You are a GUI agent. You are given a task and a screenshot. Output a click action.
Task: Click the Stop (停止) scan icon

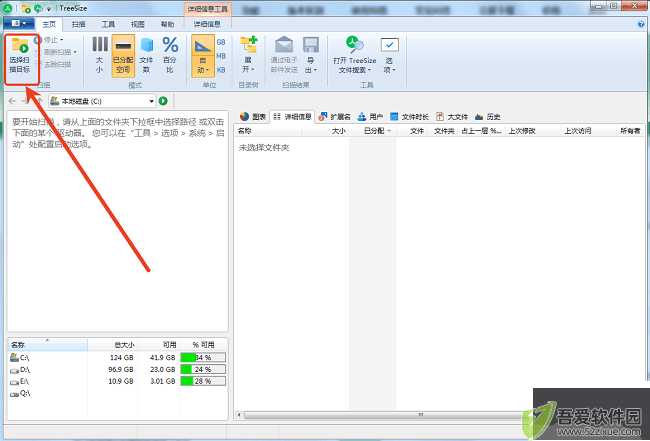click(38, 40)
